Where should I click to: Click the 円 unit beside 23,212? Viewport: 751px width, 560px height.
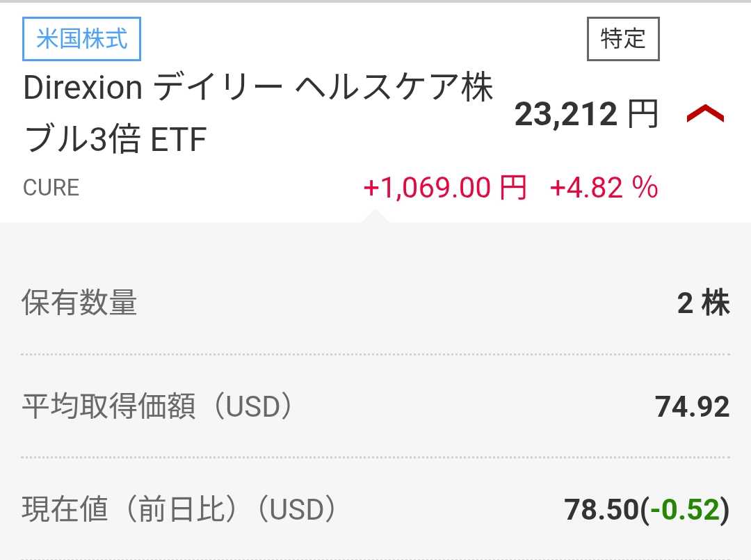[x=643, y=115]
